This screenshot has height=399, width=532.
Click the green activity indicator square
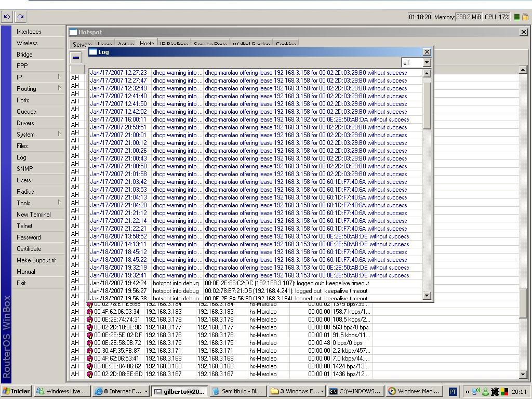pos(517,17)
